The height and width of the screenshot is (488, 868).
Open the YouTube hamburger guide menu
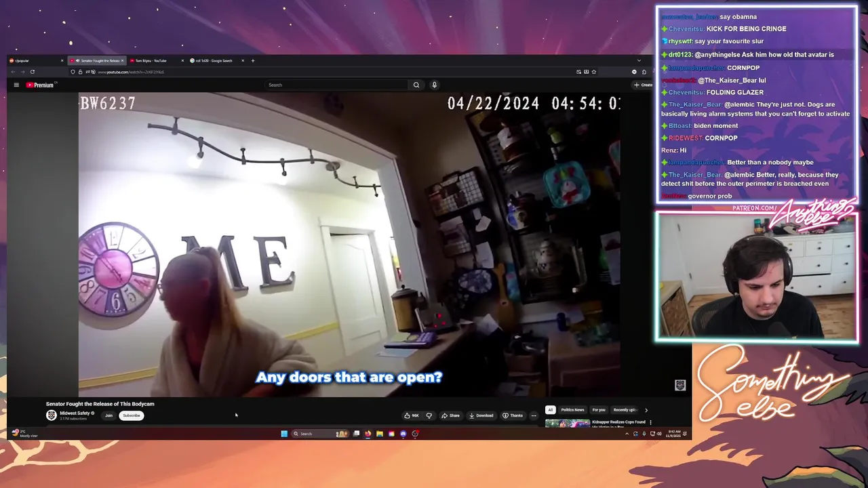(x=16, y=85)
